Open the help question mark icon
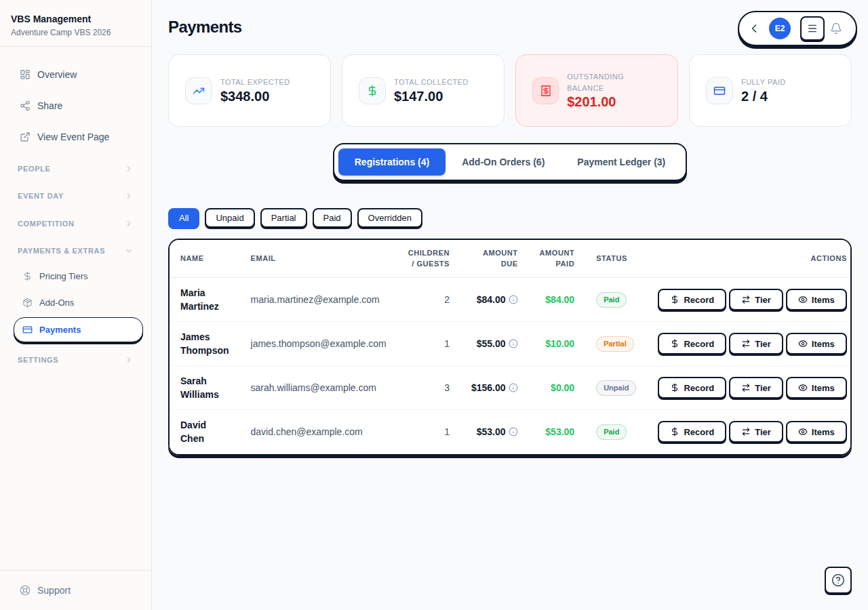Image resolution: width=868 pixels, height=610 pixels. point(837,580)
